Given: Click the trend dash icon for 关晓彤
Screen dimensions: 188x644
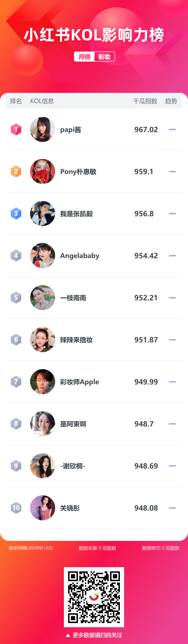Looking at the screenshot, I should [172, 508].
